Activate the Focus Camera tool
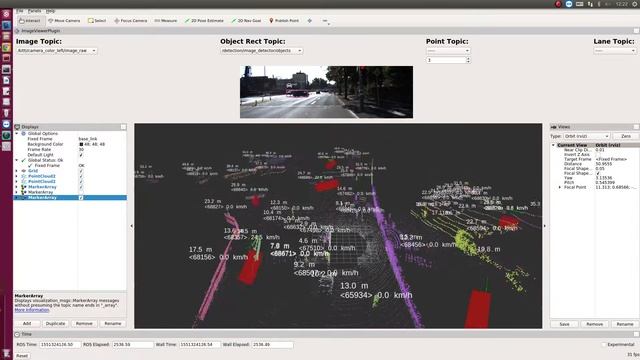640x360 pixels. (131, 20)
